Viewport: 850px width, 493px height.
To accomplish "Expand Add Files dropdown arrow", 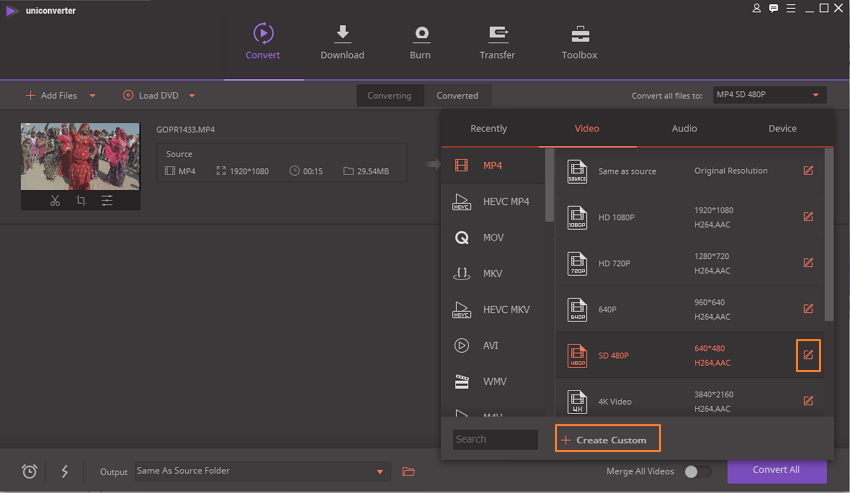I will pos(93,95).
